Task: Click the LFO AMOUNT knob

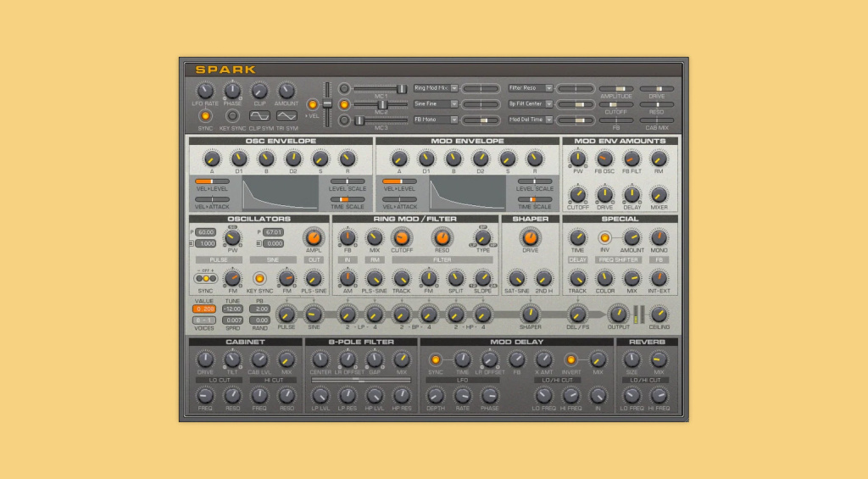Action: (x=287, y=91)
